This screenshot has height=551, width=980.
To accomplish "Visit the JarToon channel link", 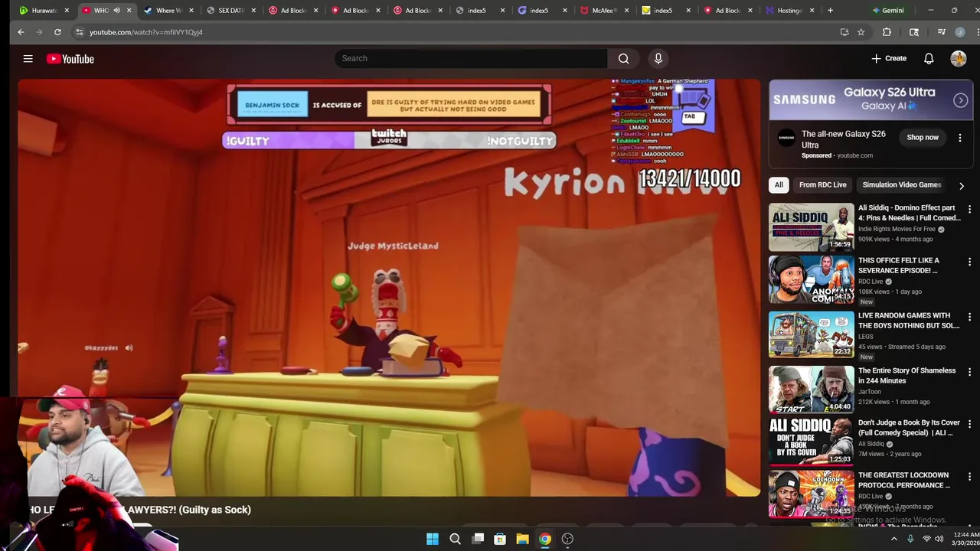I will (x=871, y=392).
